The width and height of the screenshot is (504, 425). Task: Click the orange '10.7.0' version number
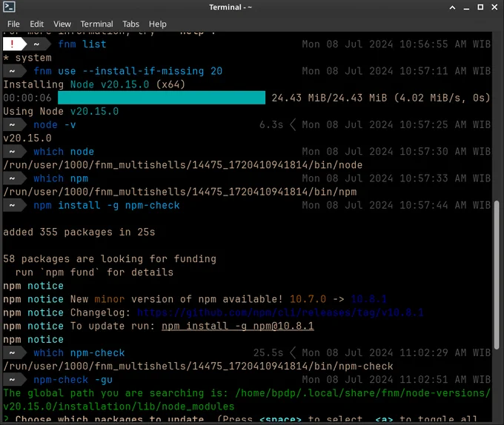pos(308,299)
